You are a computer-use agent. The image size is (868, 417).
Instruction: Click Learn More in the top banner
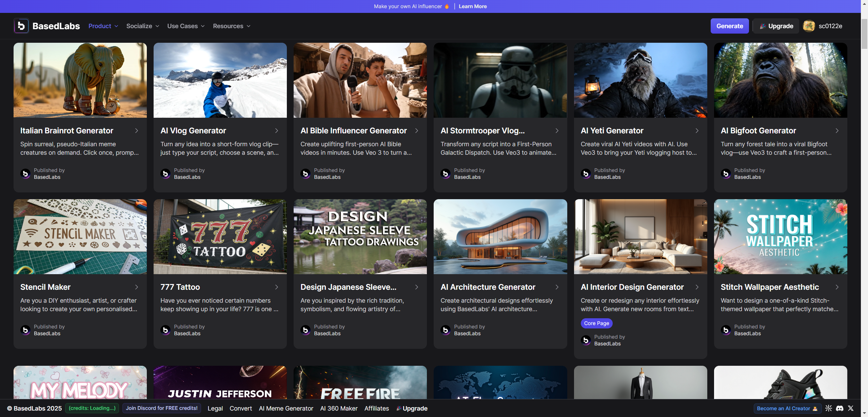pyautogui.click(x=473, y=6)
